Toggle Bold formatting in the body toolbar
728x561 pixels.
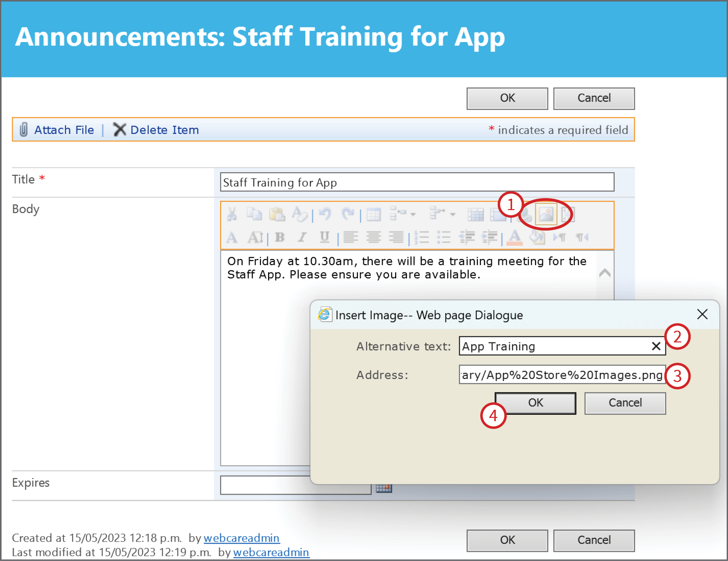coord(280,237)
